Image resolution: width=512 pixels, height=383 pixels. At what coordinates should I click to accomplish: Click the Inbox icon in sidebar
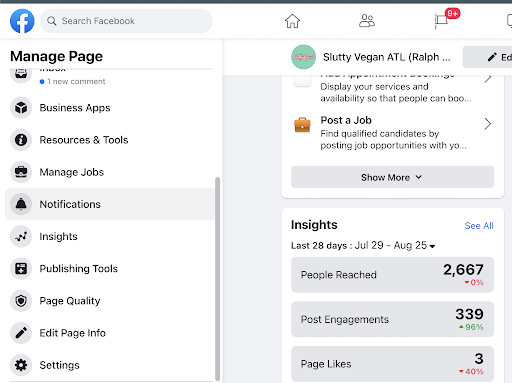21,74
